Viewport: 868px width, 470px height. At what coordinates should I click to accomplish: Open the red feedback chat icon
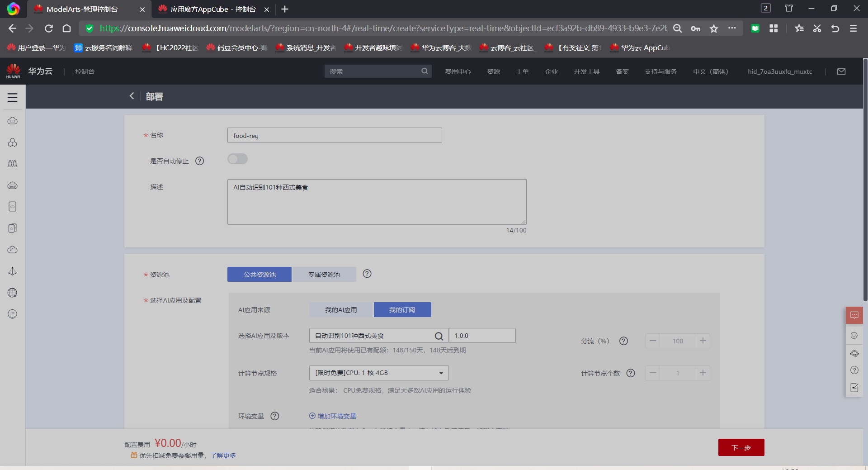click(x=854, y=315)
